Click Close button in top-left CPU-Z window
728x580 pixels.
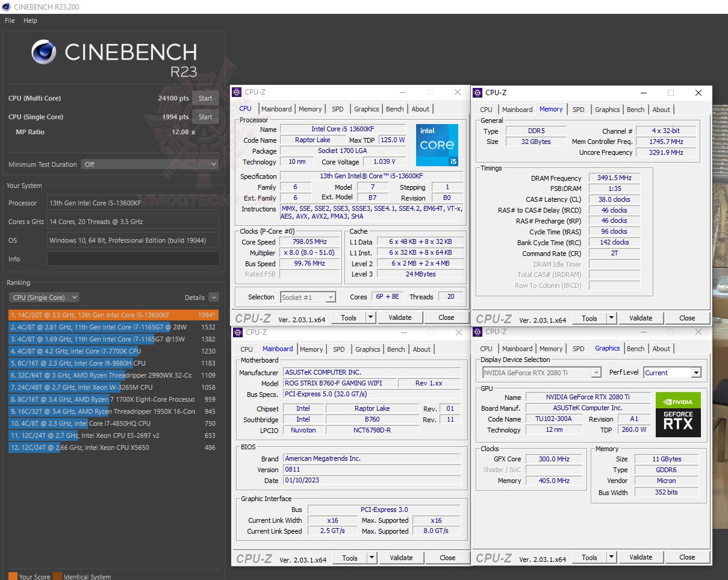coord(446,317)
